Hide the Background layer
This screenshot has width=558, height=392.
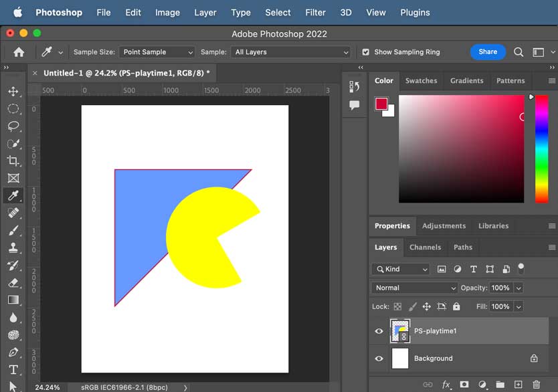(x=379, y=358)
